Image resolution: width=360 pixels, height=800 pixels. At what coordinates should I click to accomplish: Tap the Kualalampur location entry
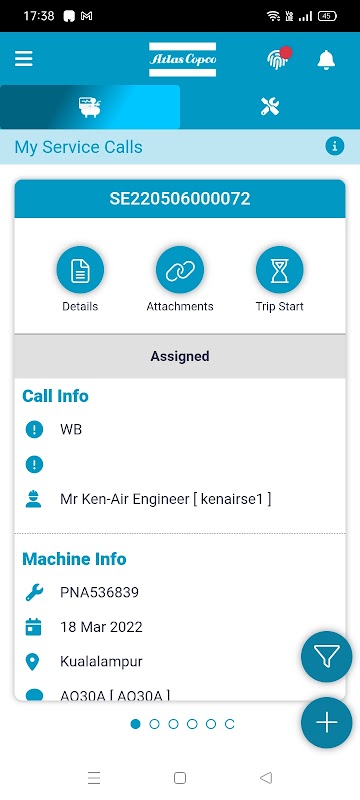pyautogui.click(x=101, y=662)
